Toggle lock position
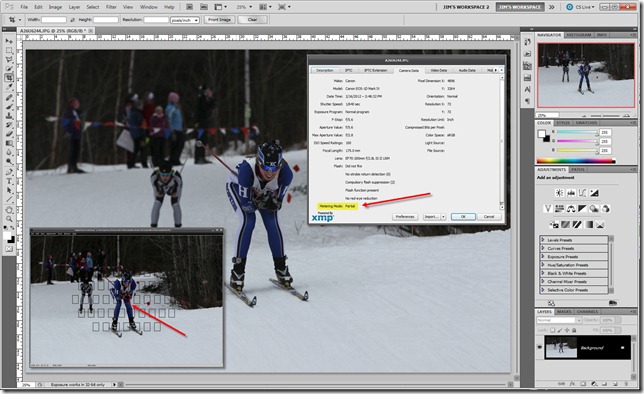Screen dimensions: 644x394 coord(567,330)
